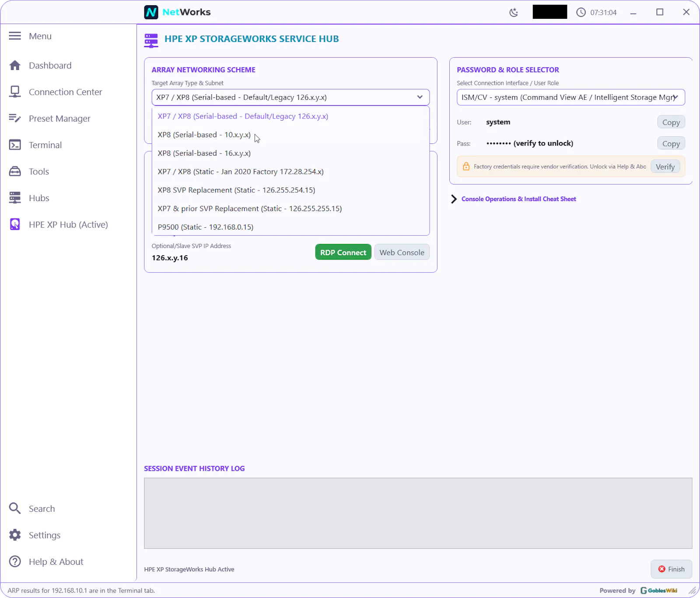Go to Connection Center
700x598 pixels.
coord(65,92)
